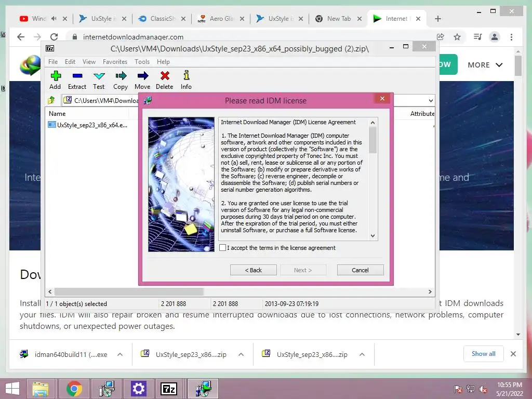Expand options for second UxStyle zip download
Viewport: 532px width, 399px height.
pos(362,354)
